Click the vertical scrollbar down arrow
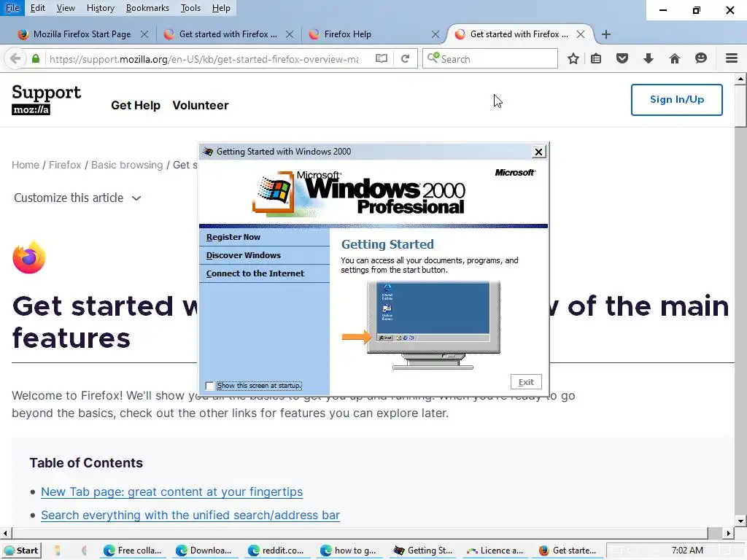The image size is (747, 560). 740,521
